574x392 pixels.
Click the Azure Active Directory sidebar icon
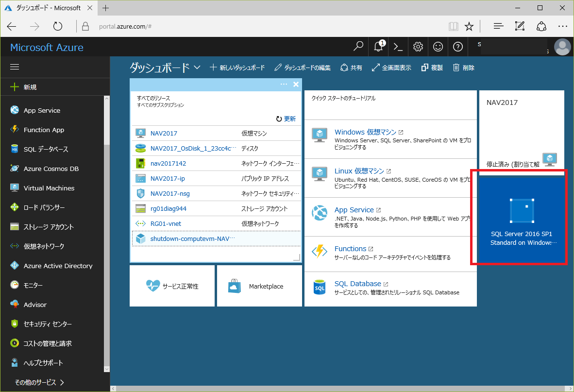(x=15, y=265)
